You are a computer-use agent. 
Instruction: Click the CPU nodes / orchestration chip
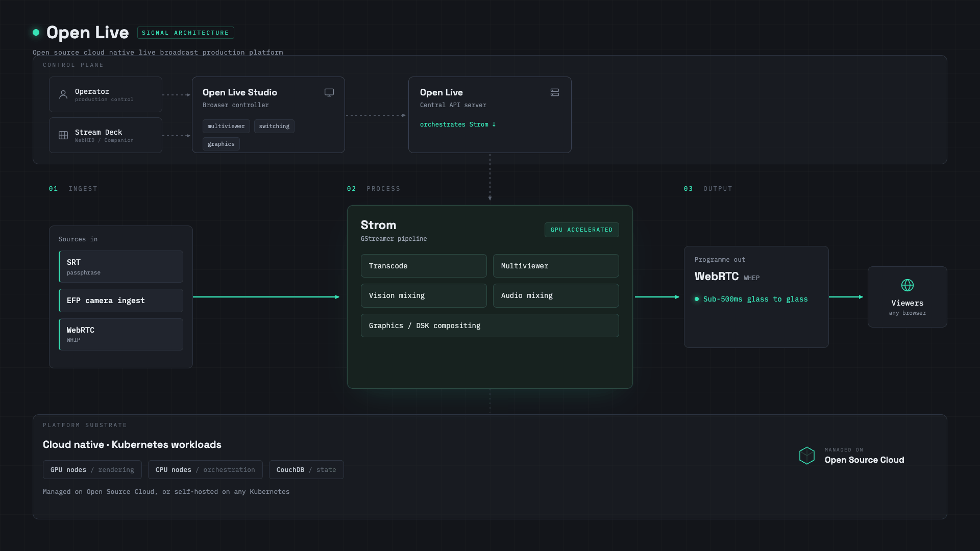205,470
